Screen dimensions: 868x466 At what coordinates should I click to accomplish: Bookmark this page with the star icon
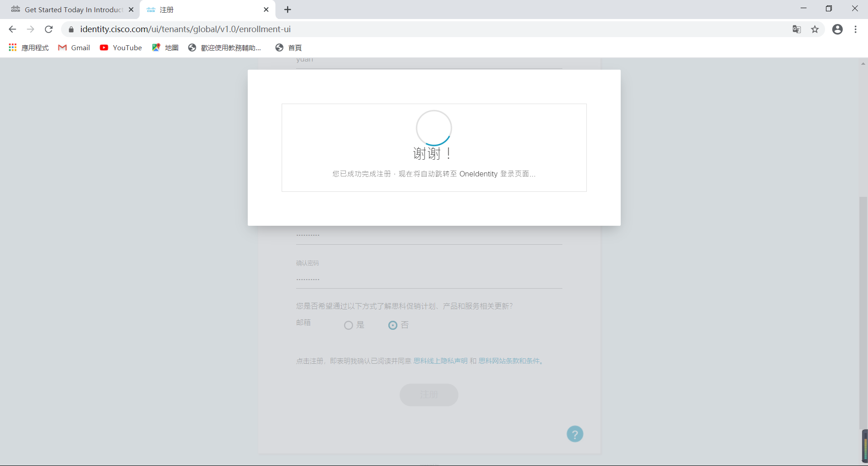pyautogui.click(x=815, y=29)
